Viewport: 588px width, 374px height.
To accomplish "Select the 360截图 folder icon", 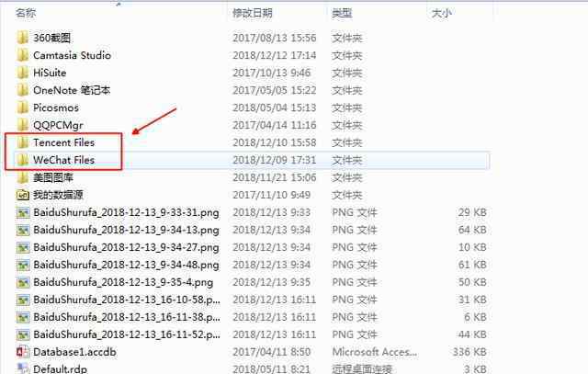I will pos(22,38).
